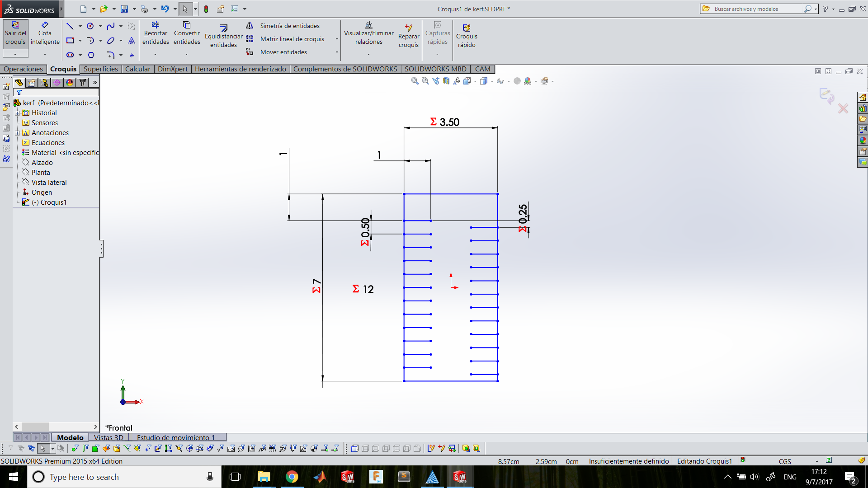Viewport: 868px width, 488px height.
Task: Click the Zoom to Fit icon
Action: [x=415, y=81]
